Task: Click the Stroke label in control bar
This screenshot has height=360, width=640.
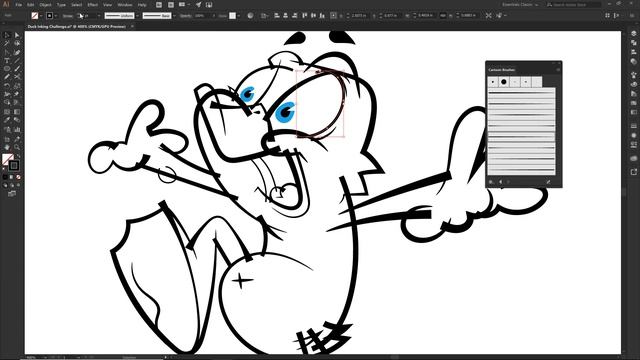Action: coord(68,16)
